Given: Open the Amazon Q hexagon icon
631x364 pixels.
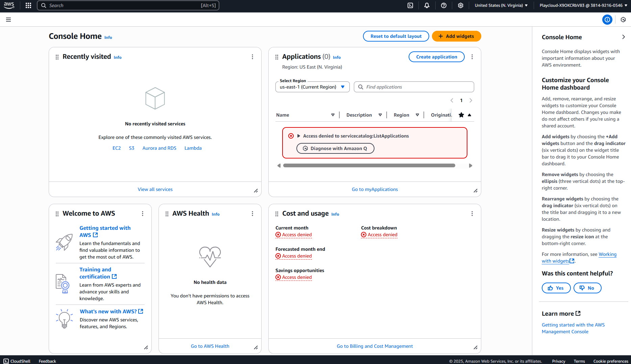Looking at the screenshot, I should pos(623,20).
